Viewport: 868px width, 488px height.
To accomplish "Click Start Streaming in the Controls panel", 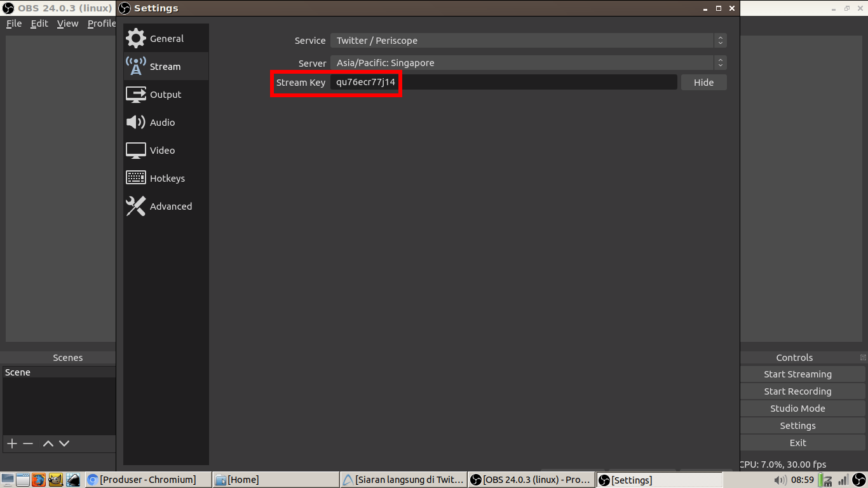I will click(797, 374).
